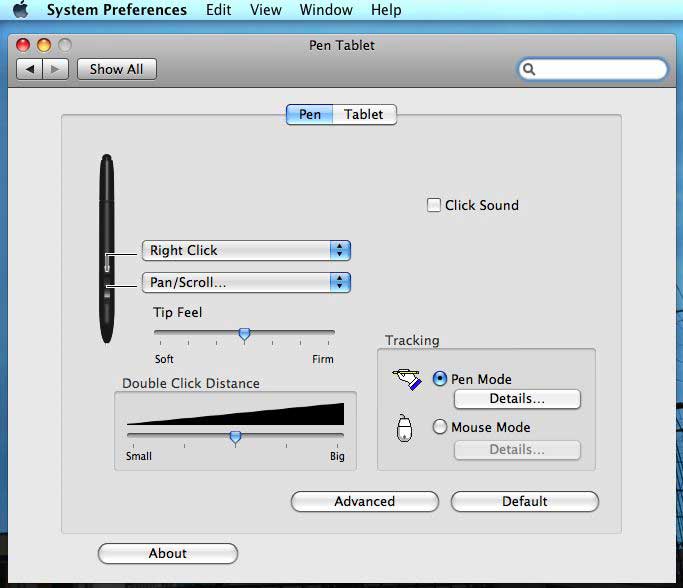This screenshot has height=588, width=683.
Task: Click the Soft label under Tip Feel
Action: [x=164, y=359]
